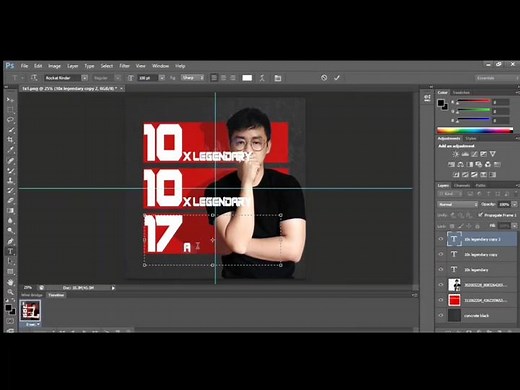Select the Clone Stamp tool
The height and width of the screenshot is (390, 520).
[x=10, y=180]
